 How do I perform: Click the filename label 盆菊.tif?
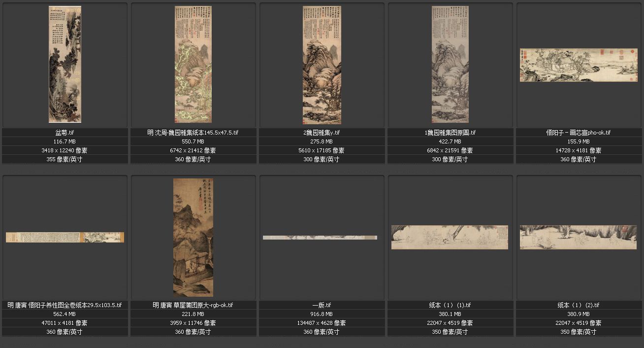(x=65, y=133)
